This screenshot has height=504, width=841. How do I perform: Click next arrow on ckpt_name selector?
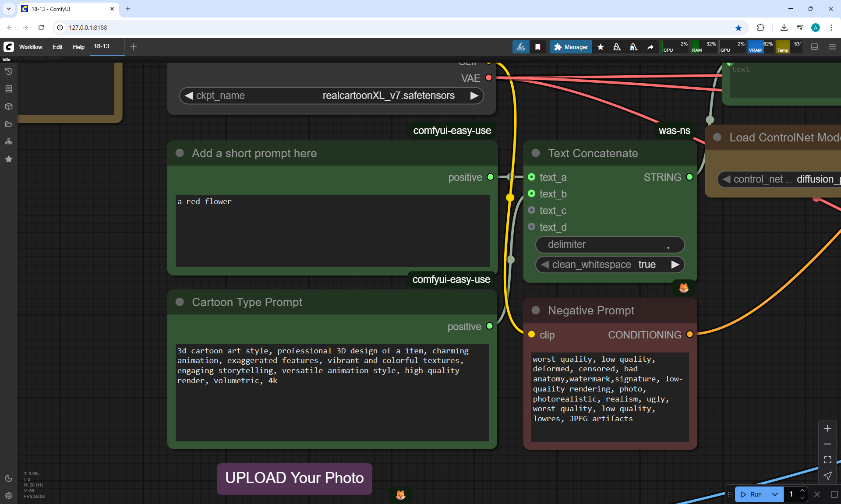point(474,95)
